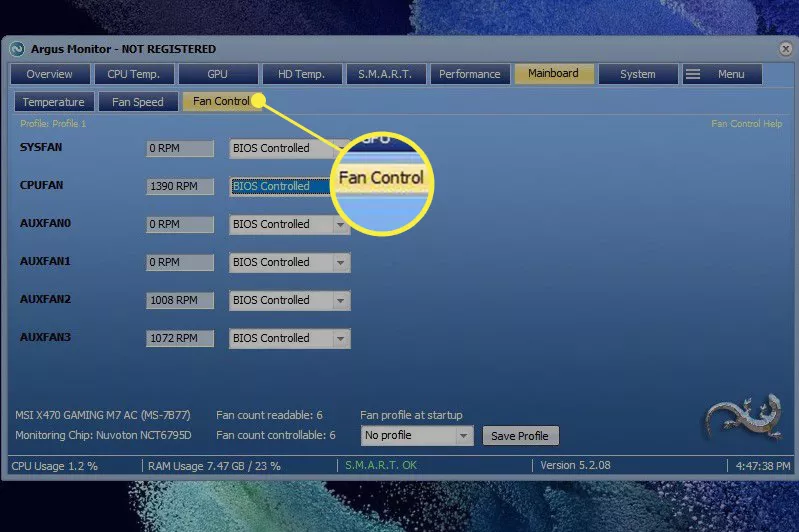Open the Fan Control Help link
This screenshot has width=799, height=532.
pyautogui.click(x=747, y=124)
